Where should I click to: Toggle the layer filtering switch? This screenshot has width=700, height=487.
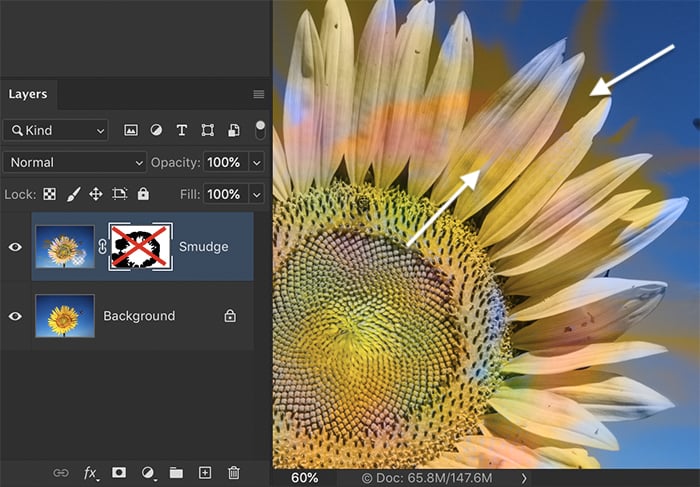click(x=260, y=130)
